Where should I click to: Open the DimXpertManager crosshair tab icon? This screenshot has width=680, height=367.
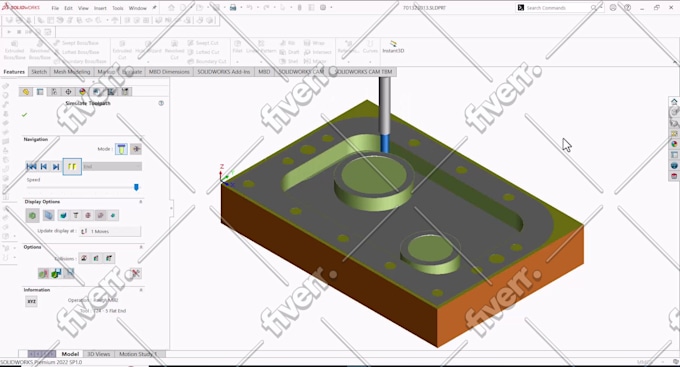(x=68, y=92)
